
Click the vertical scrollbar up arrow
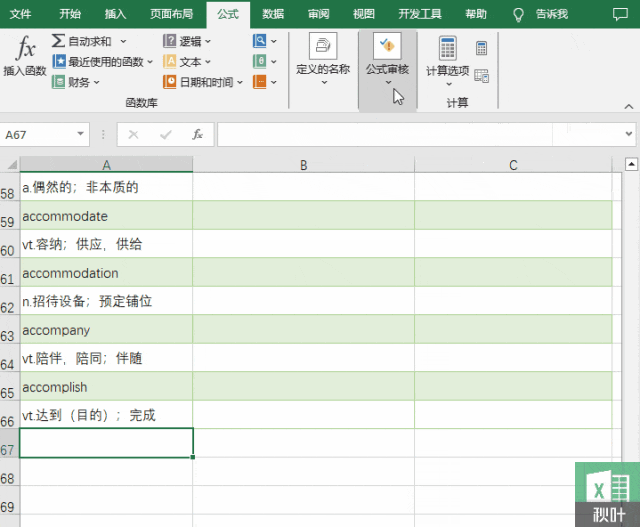pos(631,165)
